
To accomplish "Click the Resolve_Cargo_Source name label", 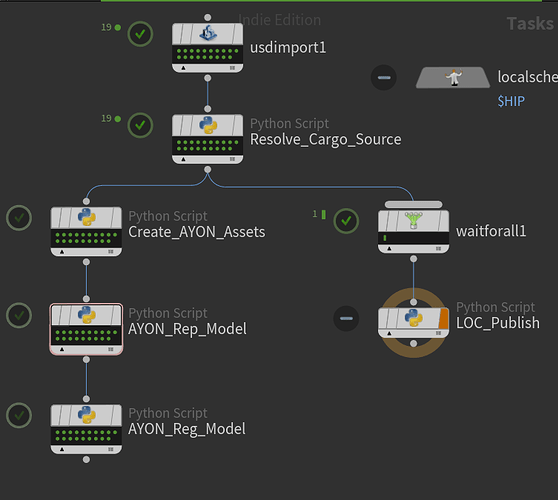I will [x=326, y=140].
